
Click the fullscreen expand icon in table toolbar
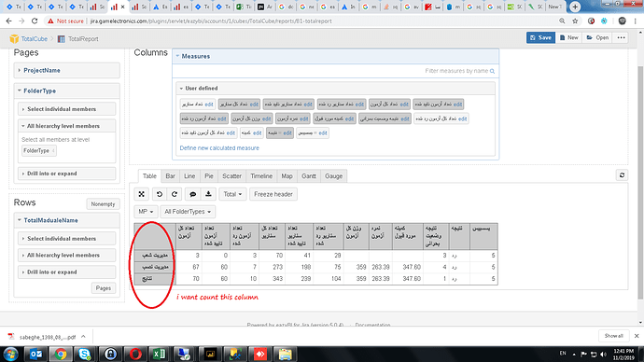coord(141,194)
